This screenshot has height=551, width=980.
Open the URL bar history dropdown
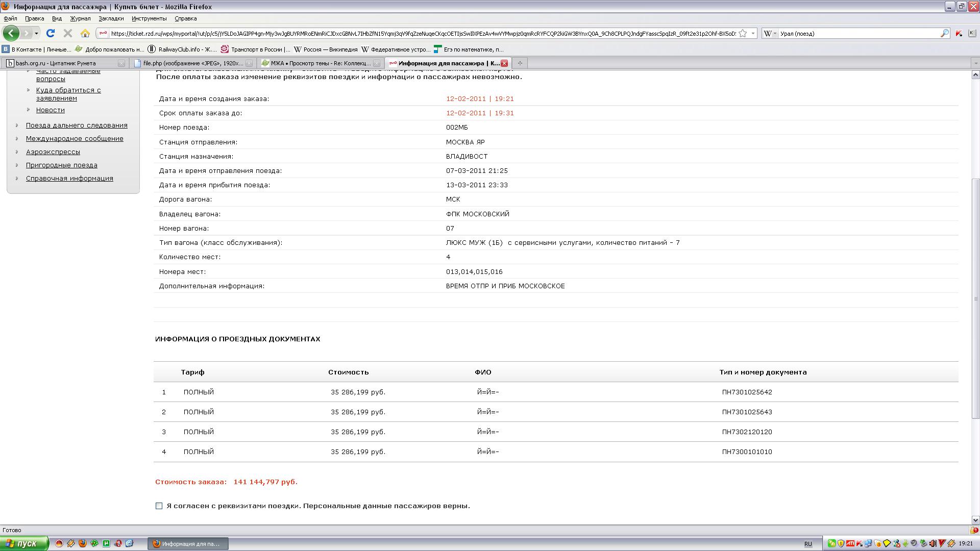tap(753, 33)
